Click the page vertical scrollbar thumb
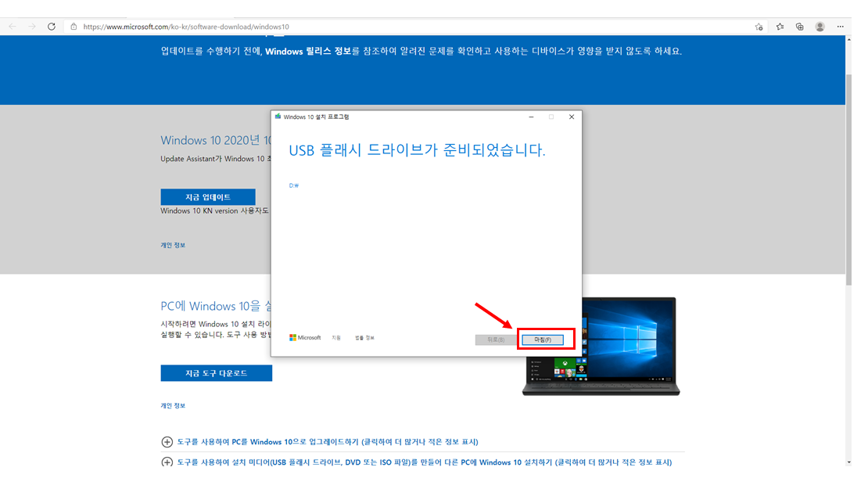Image resolution: width=868 pixels, height=478 pixels. tap(848, 180)
